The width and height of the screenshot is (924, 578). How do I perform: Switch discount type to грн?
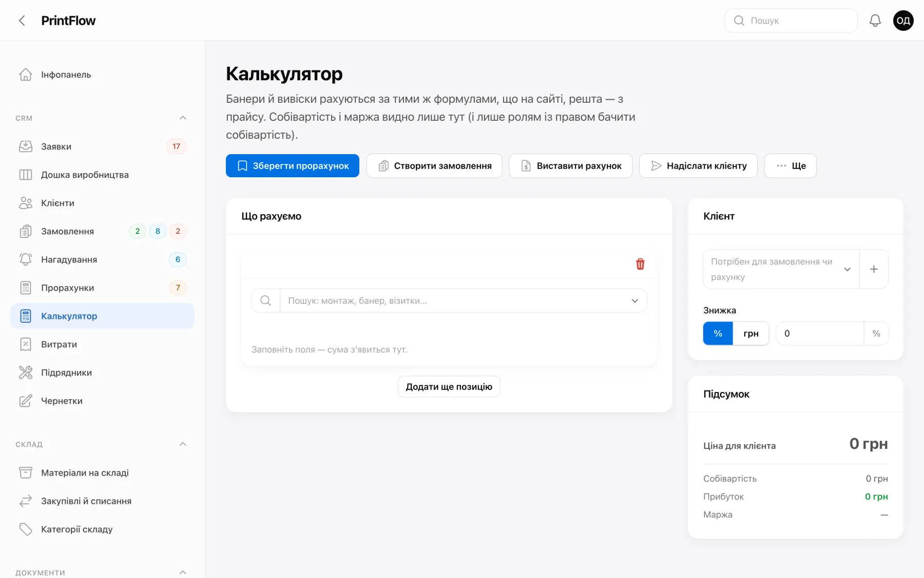pos(750,333)
